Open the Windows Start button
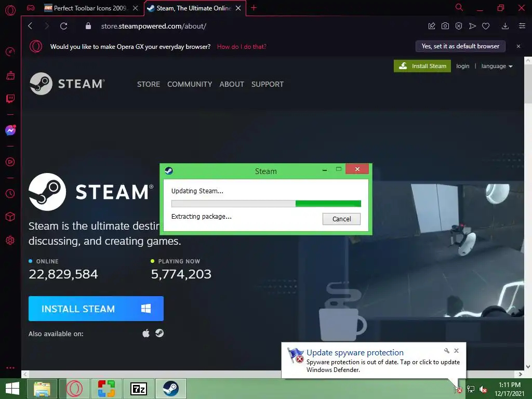 click(12, 389)
